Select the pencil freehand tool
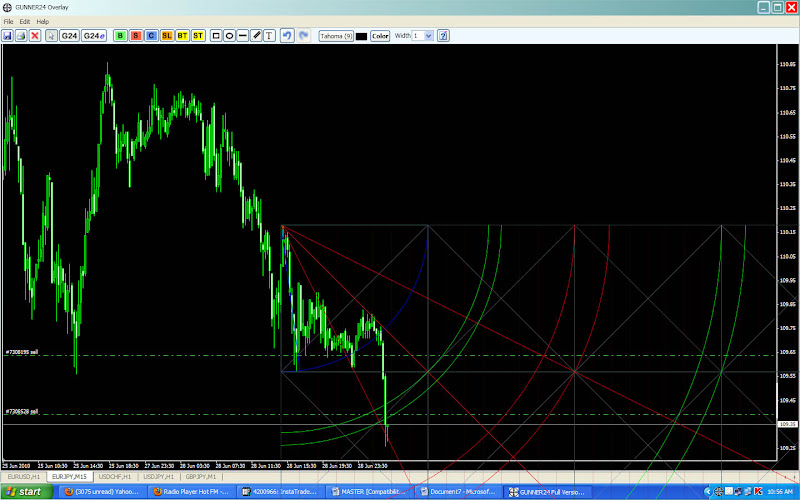Screen dimensions: 800x500 257,36
